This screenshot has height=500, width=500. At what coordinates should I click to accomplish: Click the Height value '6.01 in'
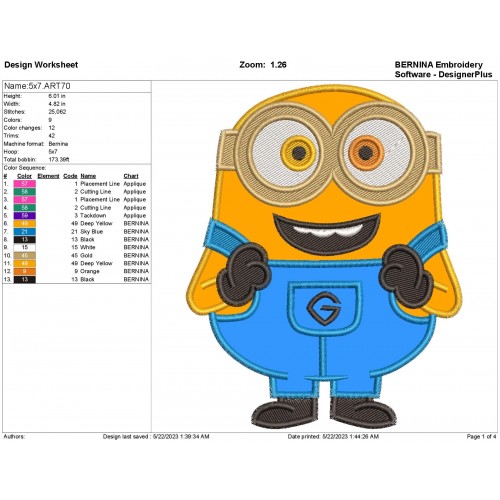(57, 96)
